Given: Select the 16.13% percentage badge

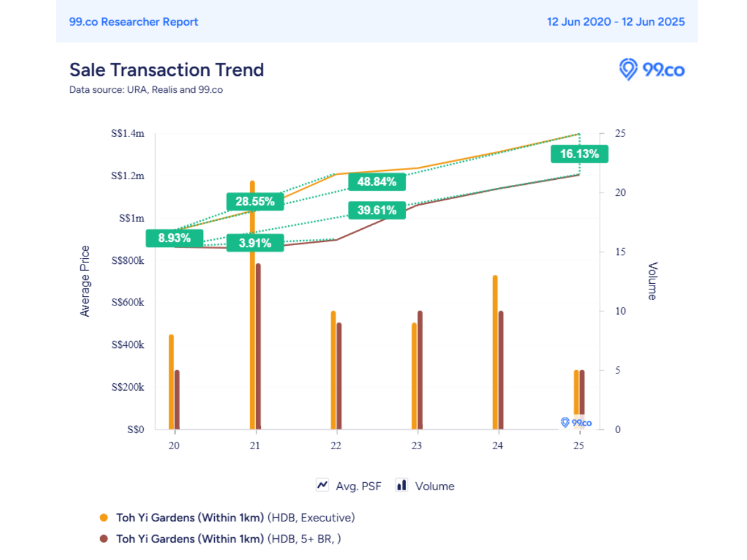Looking at the screenshot, I should (579, 154).
